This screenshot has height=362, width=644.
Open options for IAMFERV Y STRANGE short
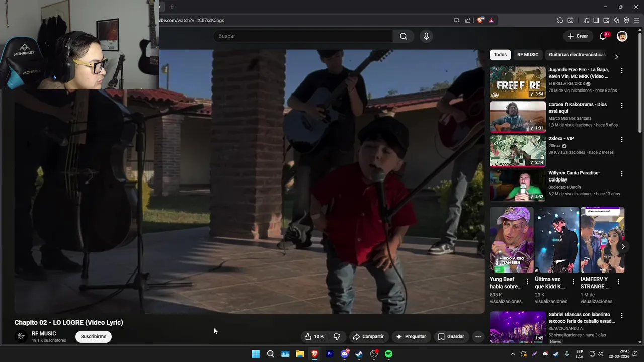(618, 282)
